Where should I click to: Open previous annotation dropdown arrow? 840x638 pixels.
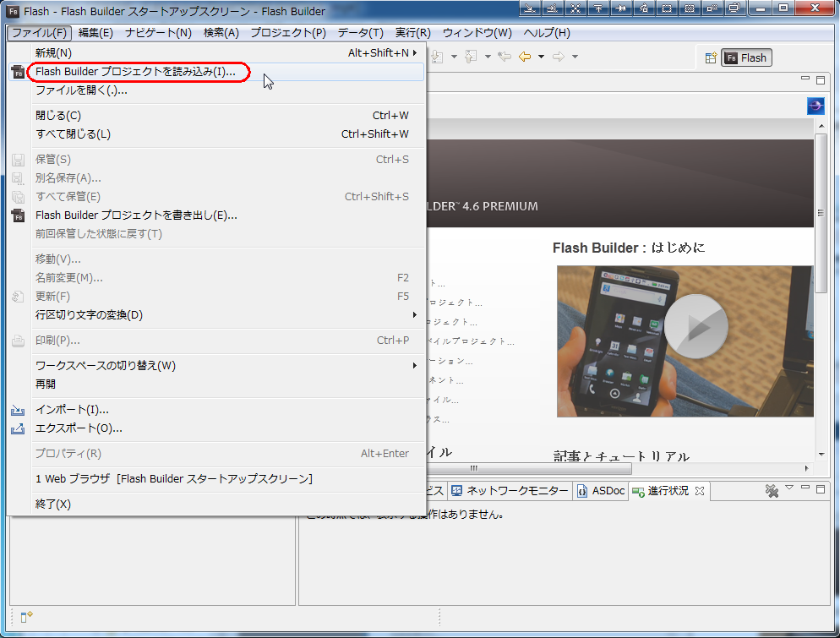click(488, 57)
